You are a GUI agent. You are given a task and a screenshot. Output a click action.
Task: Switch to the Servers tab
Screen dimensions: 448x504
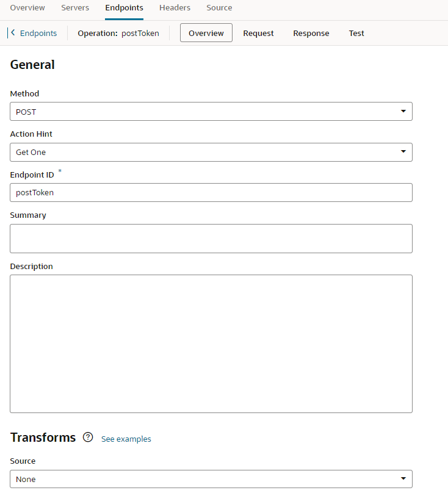(x=75, y=8)
